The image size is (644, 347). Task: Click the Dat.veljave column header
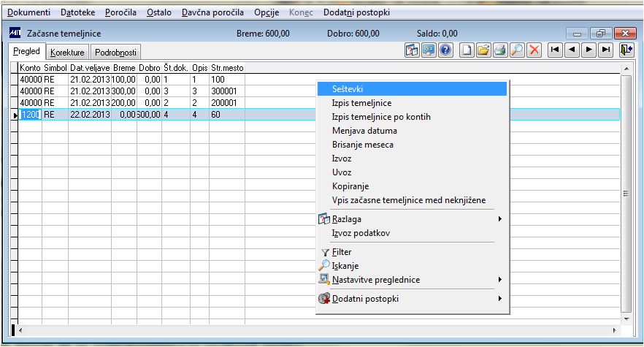[90, 68]
